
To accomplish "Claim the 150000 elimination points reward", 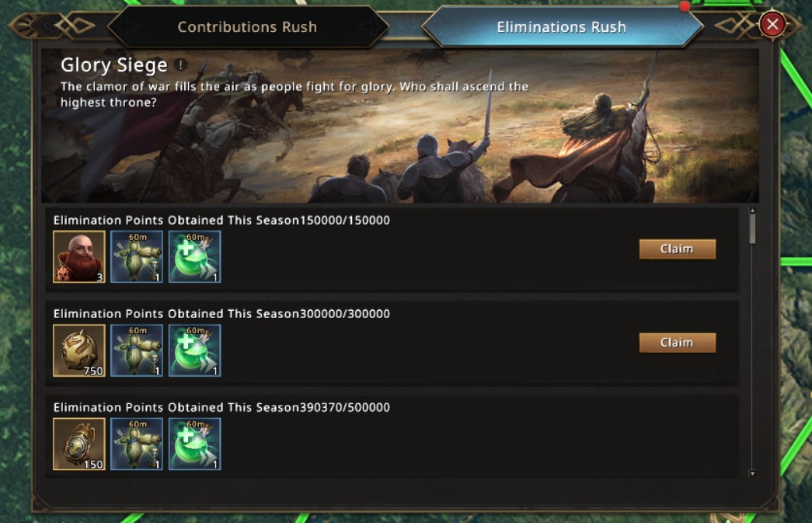I will coord(677,249).
